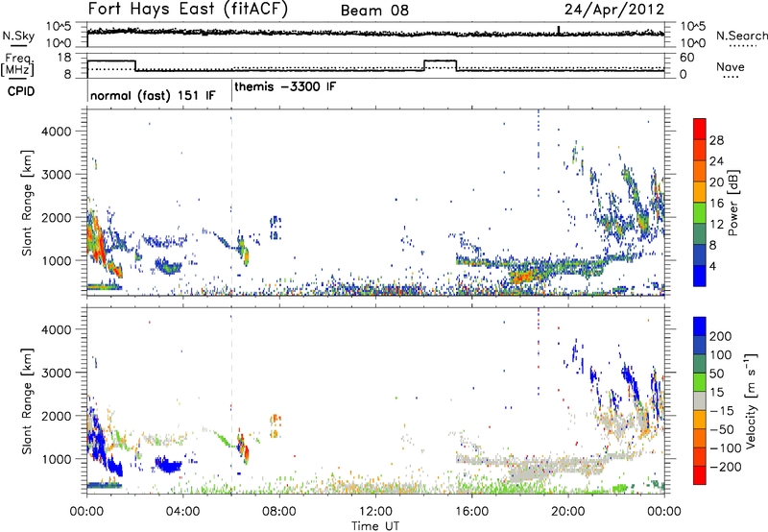Click the "04:00" time tick label

tap(182, 512)
